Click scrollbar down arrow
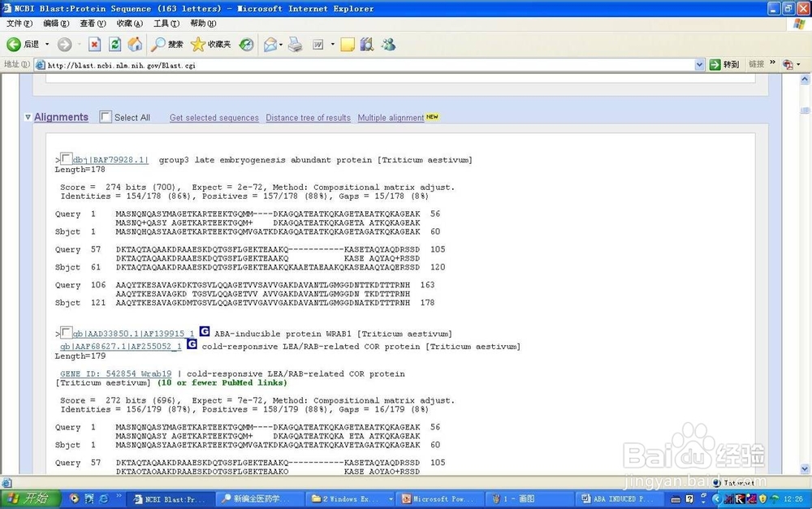The height and width of the screenshot is (509, 812). pyautogui.click(x=805, y=468)
